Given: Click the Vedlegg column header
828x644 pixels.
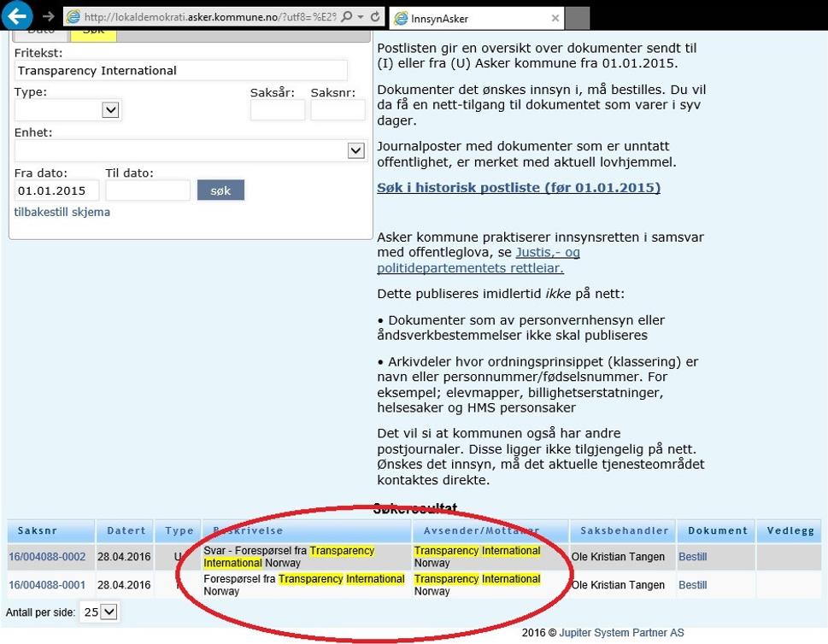Looking at the screenshot, I should (x=789, y=530).
